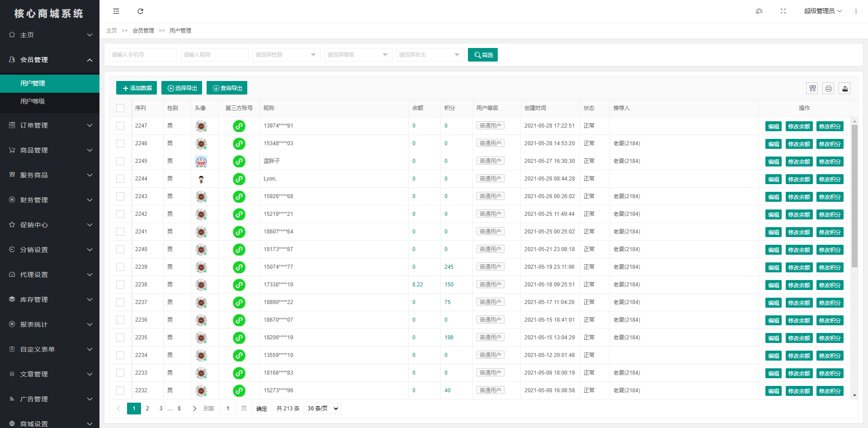Click the order management sidebar icon
The height and width of the screenshot is (428, 868).
12,125
